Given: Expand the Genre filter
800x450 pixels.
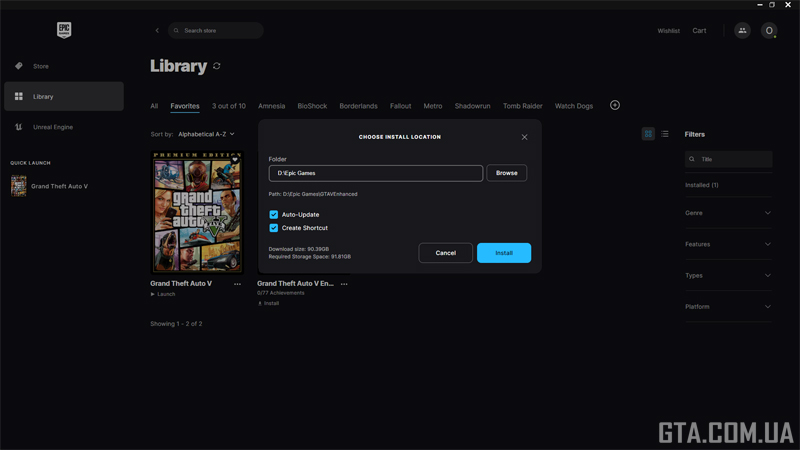Looking at the screenshot, I should pyautogui.click(x=728, y=213).
